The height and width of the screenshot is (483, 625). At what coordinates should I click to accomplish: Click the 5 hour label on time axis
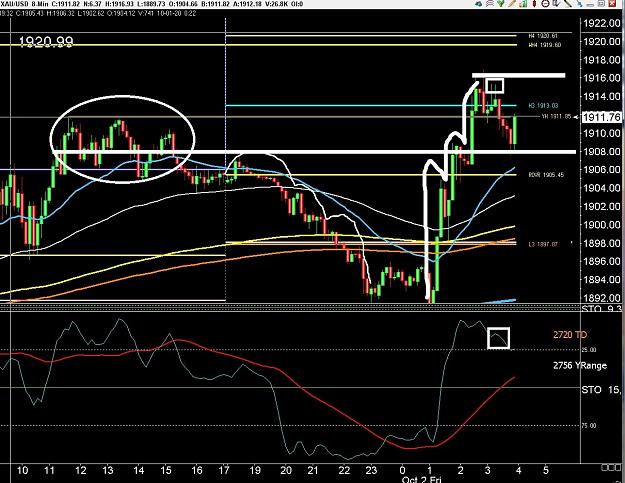546,470
